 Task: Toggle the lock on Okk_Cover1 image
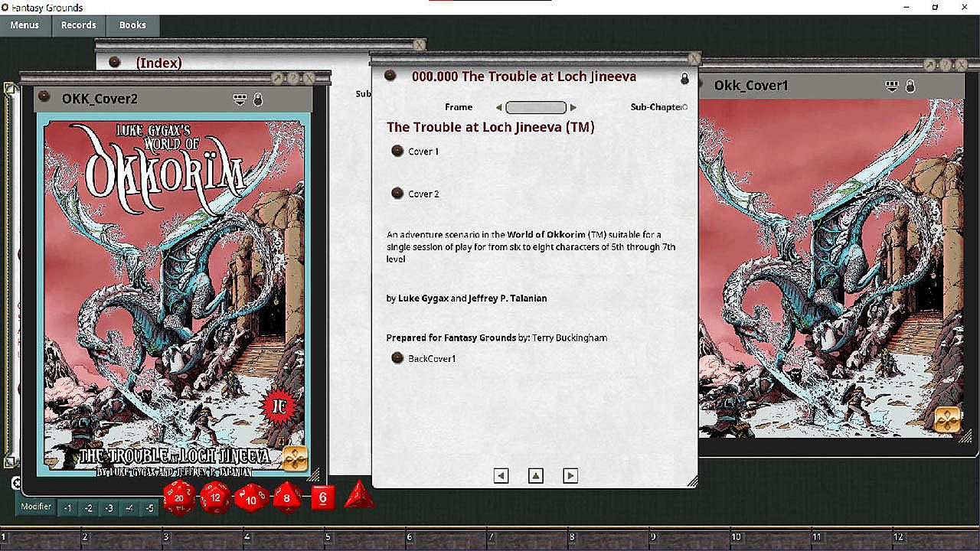910,86
